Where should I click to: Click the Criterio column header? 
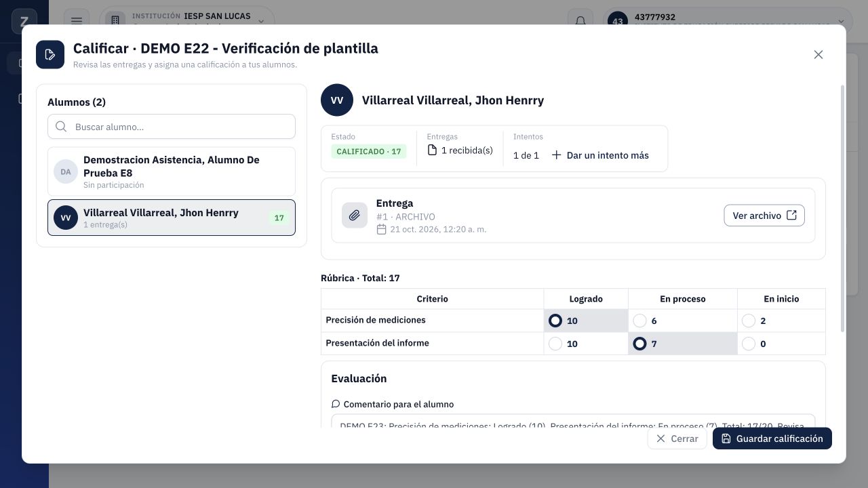point(432,299)
